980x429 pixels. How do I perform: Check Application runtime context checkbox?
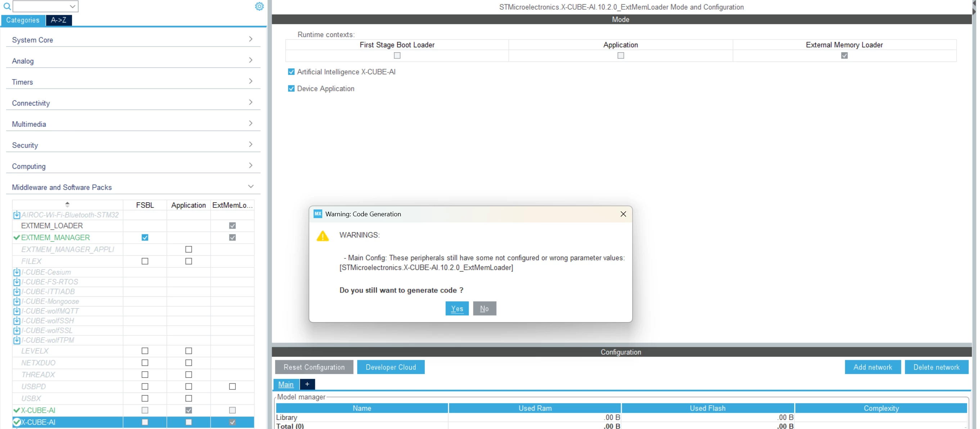pyautogui.click(x=621, y=55)
